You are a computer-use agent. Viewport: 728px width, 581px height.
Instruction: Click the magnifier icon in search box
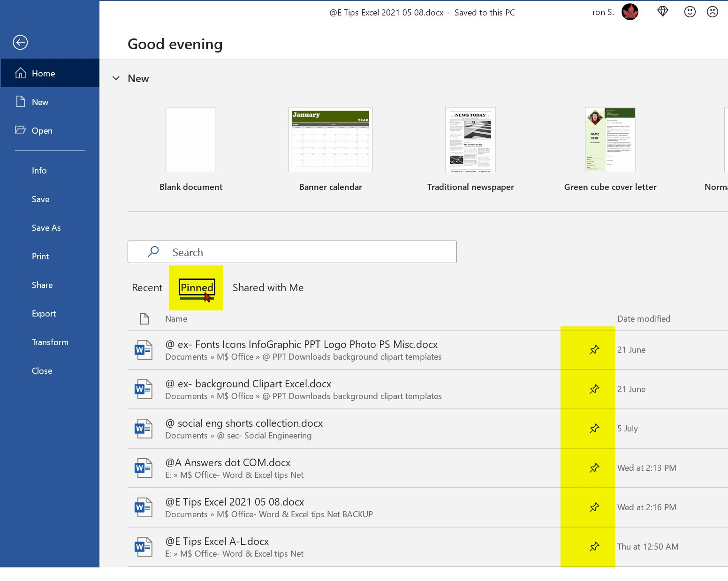153,252
